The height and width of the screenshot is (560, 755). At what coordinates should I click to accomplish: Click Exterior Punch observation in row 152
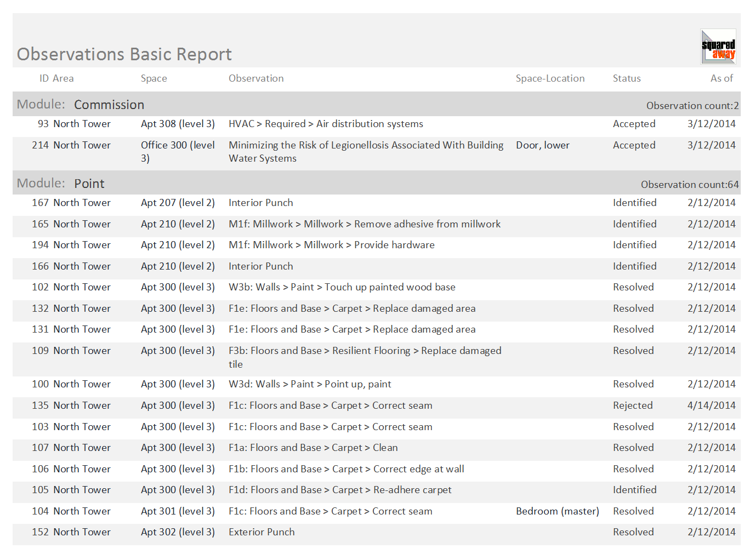coord(262,532)
